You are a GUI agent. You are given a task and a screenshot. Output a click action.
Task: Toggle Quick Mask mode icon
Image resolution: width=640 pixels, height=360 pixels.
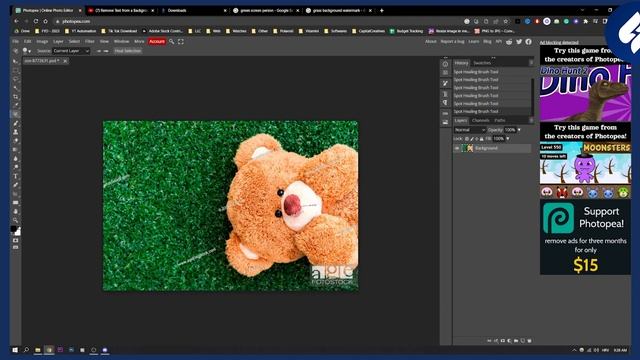click(16, 240)
